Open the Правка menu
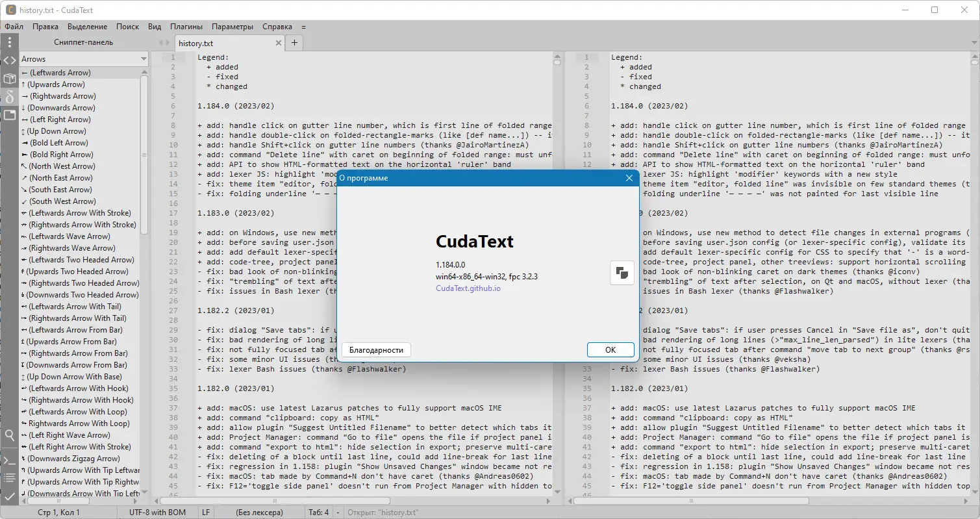980x519 pixels. (x=45, y=27)
